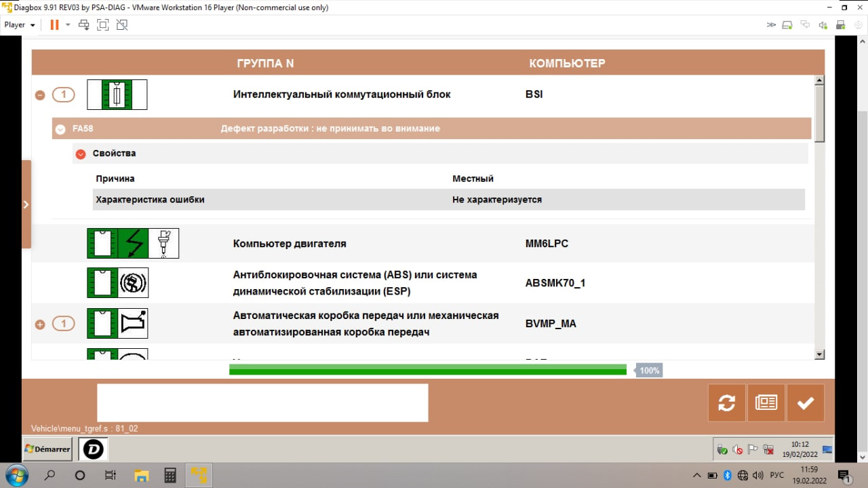Viewport: 868px width, 488px height.
Task: Click the ABS/ESP system icon
Action: [117, 283]
